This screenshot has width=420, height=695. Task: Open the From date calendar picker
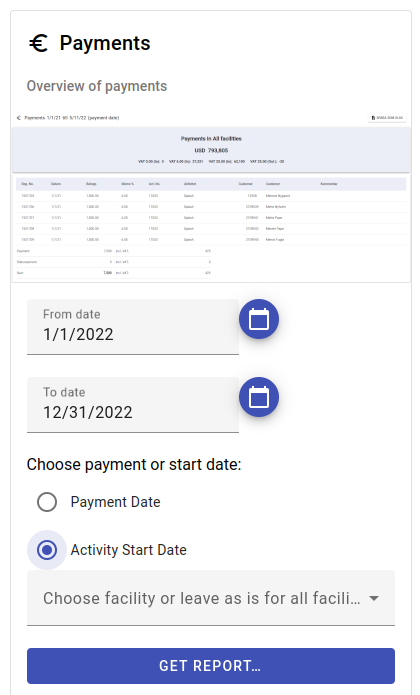(x=259, y=319)
